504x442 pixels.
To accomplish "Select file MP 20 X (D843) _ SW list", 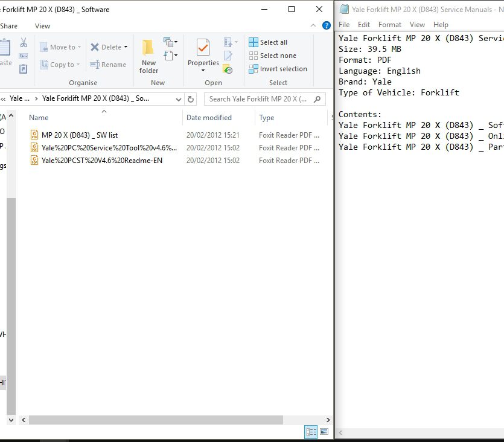I will click(x=80, y=135).
